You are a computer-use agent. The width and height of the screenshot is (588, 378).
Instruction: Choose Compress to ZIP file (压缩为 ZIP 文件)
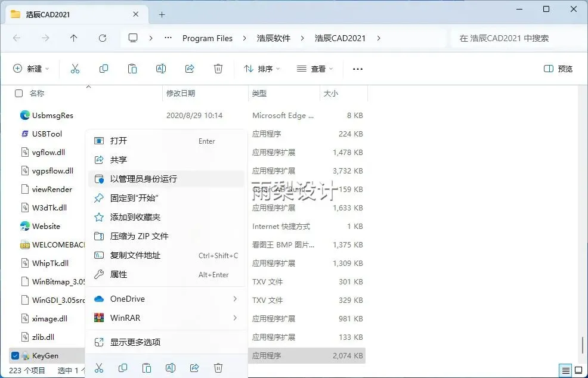coord(166,236)
